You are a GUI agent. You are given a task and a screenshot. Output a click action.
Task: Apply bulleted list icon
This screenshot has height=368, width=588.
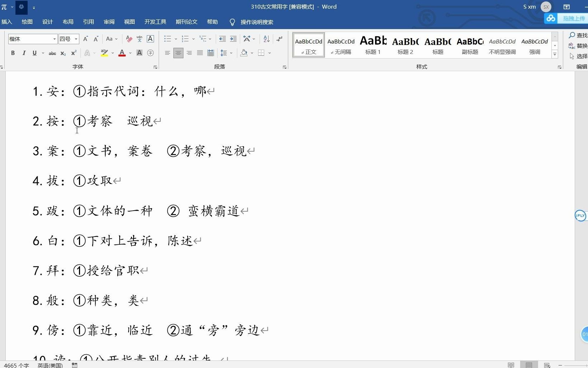click(x=168, y=39)
